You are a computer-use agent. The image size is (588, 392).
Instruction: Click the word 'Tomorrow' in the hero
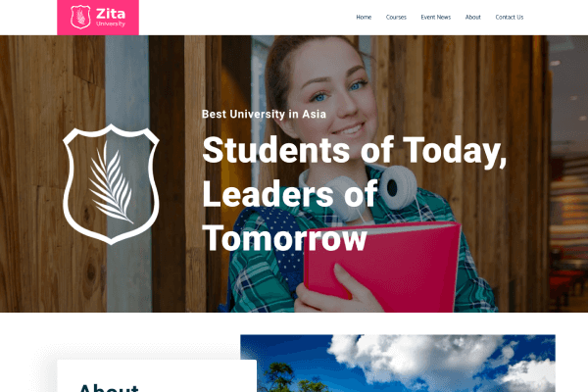[284, 238]
